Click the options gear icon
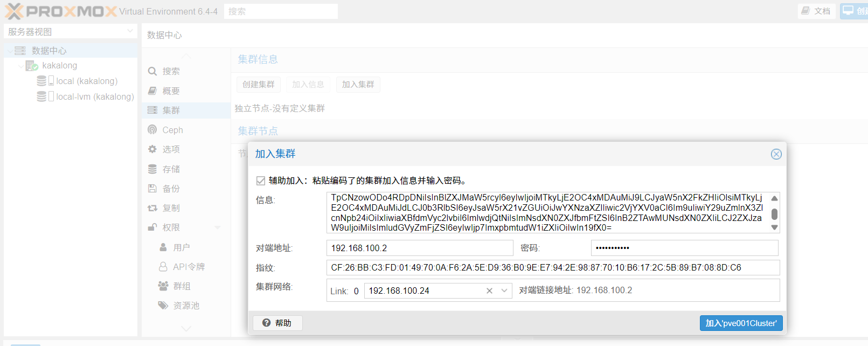868x346 pixels. click(x=152, y=149)
